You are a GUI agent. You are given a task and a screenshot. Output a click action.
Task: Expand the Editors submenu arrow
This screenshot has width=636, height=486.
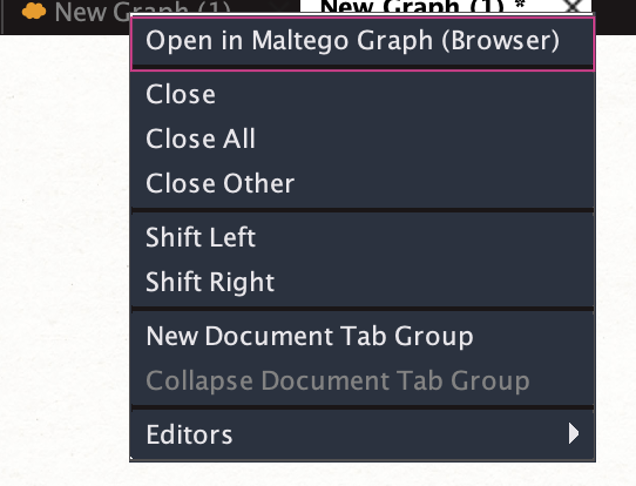[x=573, y=434]
